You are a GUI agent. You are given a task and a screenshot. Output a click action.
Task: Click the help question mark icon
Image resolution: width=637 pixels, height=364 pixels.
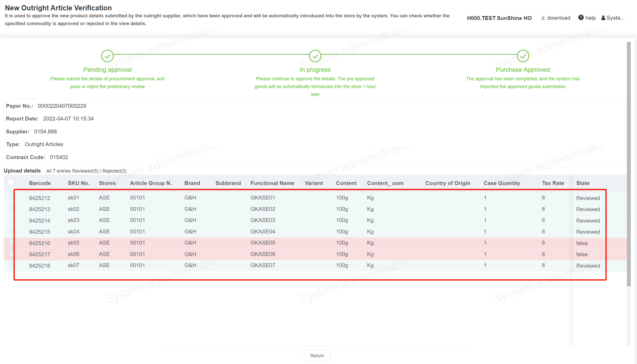point(581,18)
